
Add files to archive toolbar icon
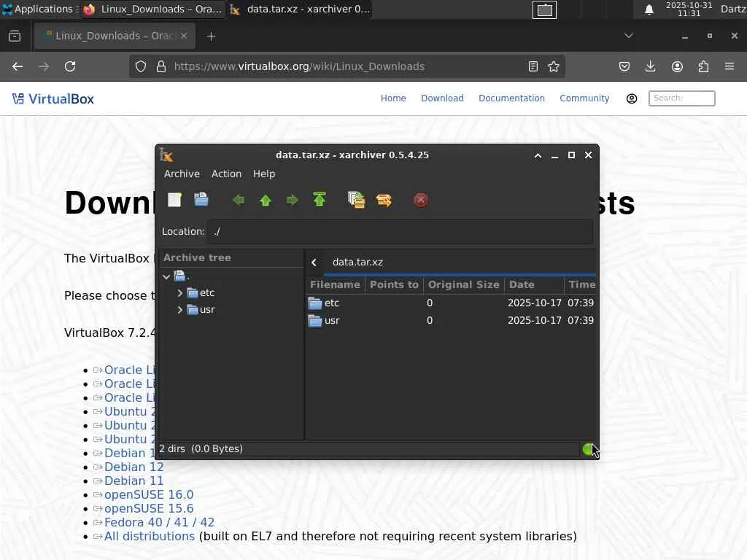[x=356, y=200]
